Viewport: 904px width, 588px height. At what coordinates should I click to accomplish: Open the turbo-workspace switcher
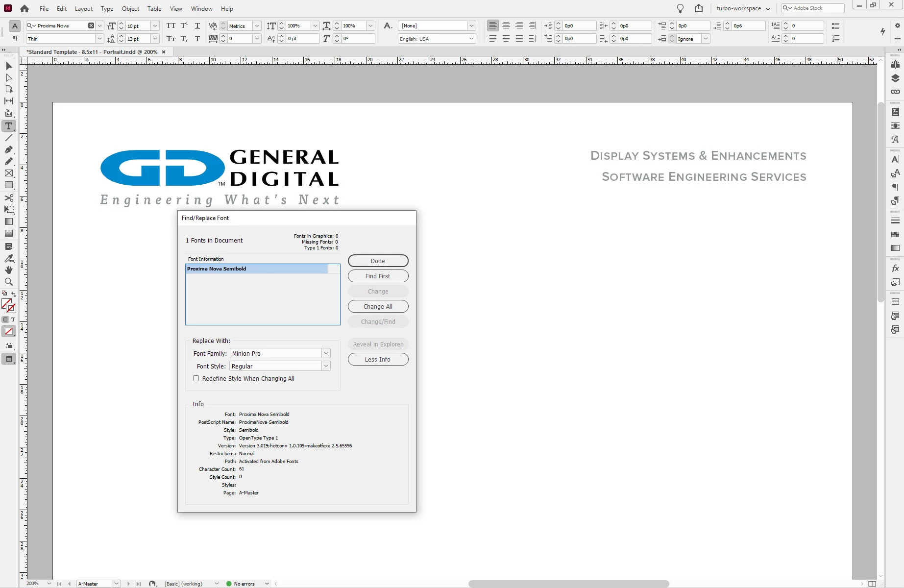(x=743, y=8)
